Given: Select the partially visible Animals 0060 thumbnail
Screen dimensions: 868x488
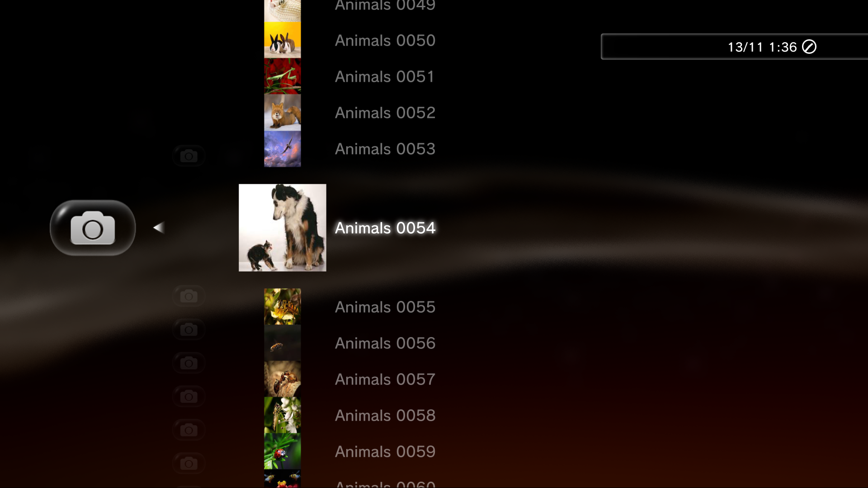Looking at the screenshot, I should pos(283,479).
